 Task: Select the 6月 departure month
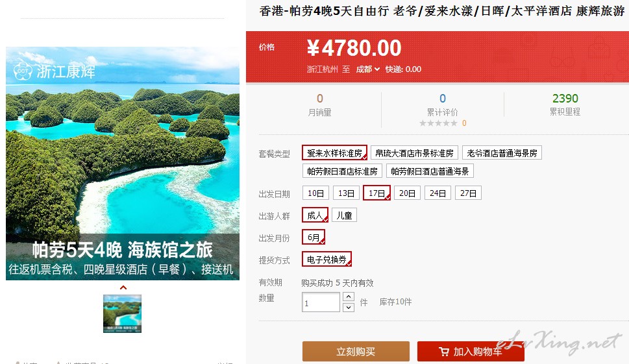tap(314, 237)
